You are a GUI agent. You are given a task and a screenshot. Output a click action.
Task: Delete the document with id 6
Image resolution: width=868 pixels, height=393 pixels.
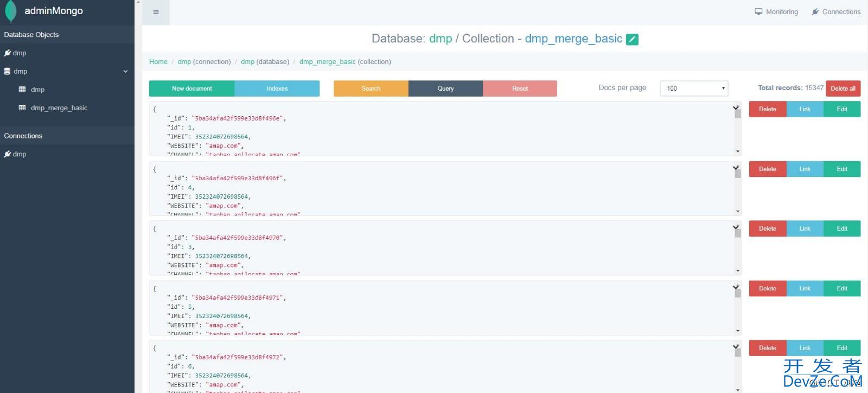point(768,348)
